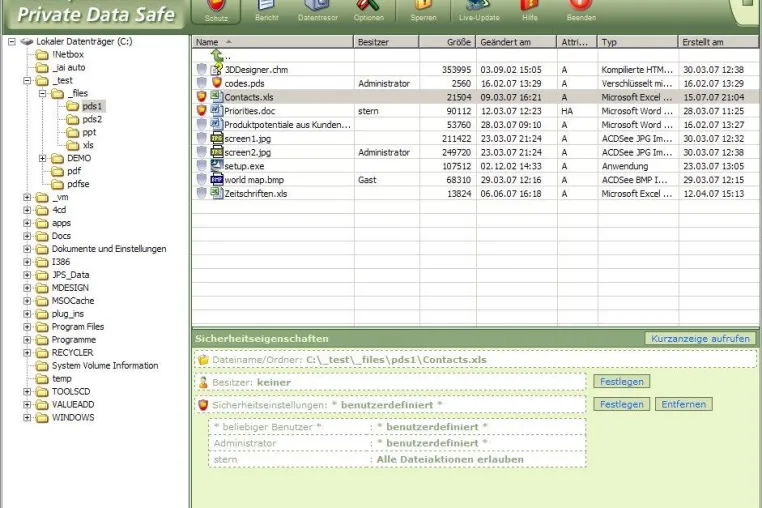Click the Administrator permission row

(x=397, y=443)
